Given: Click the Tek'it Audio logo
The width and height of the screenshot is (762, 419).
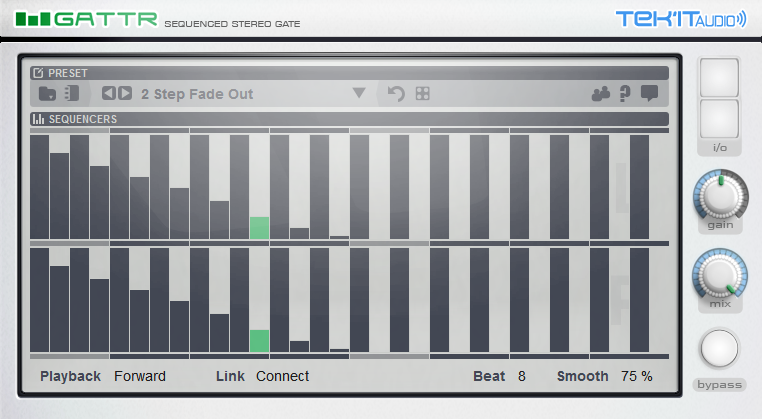Looking at the screenshot, I should click(681, 19).
